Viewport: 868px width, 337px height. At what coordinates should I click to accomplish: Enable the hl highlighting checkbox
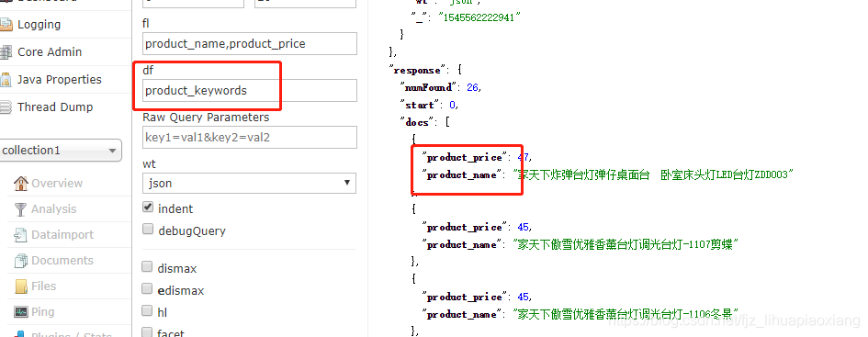click(147, 310)
